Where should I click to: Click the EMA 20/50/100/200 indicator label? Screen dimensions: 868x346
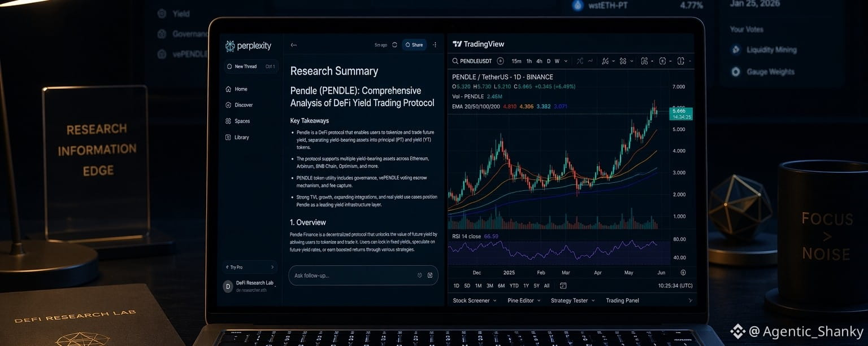476,106
